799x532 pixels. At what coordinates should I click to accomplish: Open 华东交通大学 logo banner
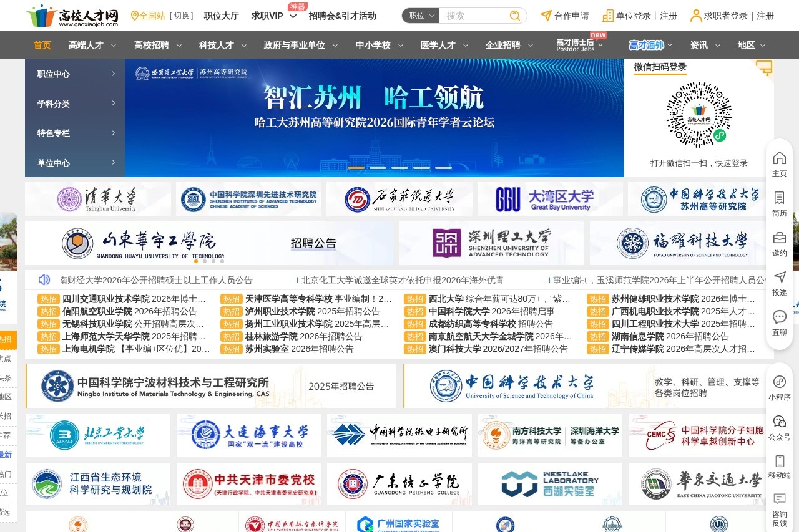(701, 484)
